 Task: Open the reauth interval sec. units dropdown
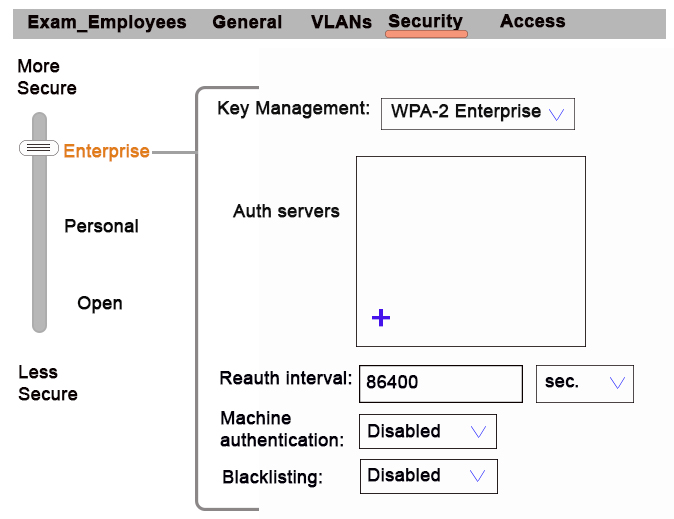click(x=585, y=384)
